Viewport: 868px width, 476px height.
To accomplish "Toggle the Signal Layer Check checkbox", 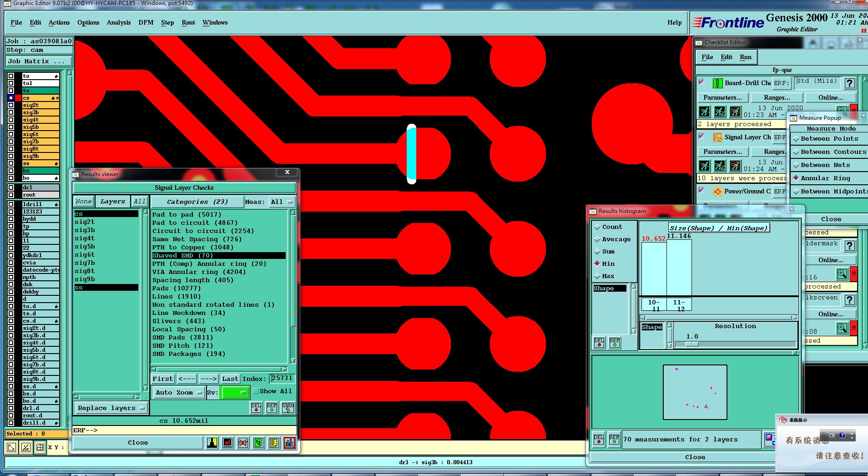I will [701, 136].
